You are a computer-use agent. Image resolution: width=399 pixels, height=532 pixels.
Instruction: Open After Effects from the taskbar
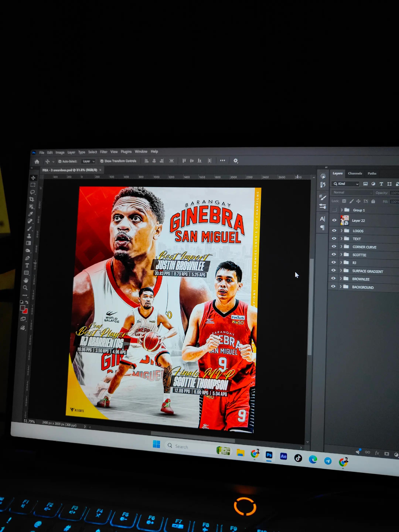[284, 456]
